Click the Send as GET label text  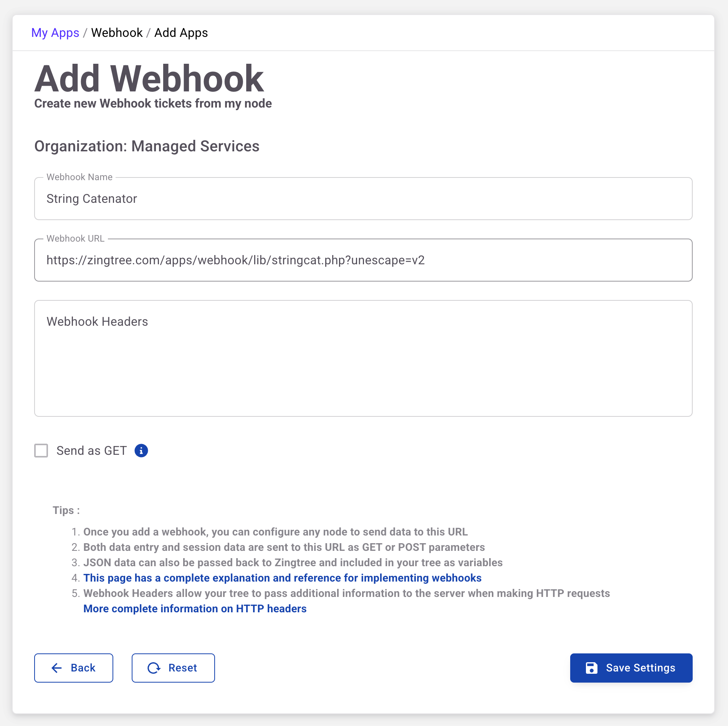[x=91, y=451]
